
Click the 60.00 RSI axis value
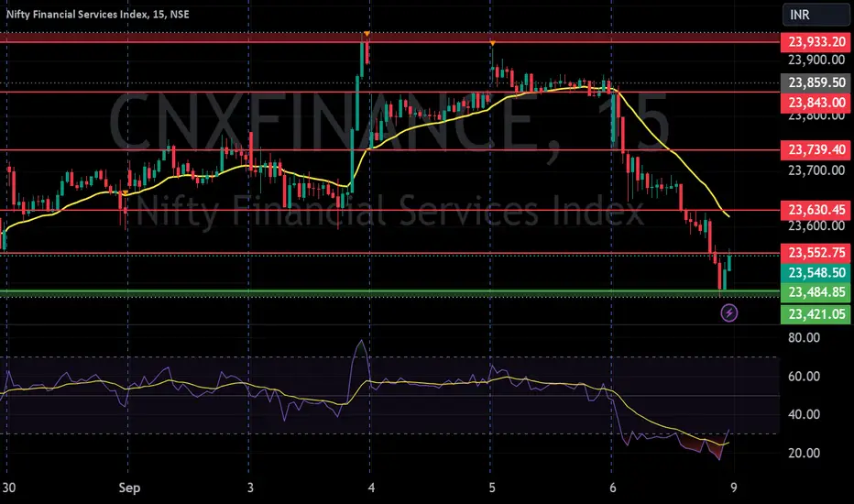point(804,377)
